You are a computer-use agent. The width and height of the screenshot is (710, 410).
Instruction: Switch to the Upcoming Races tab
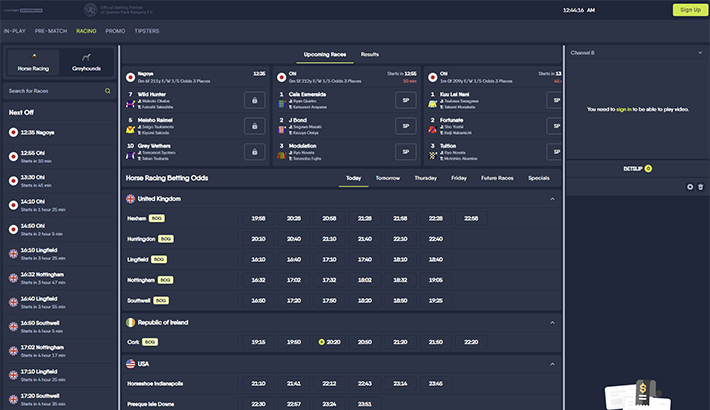[x=325, y=54]
